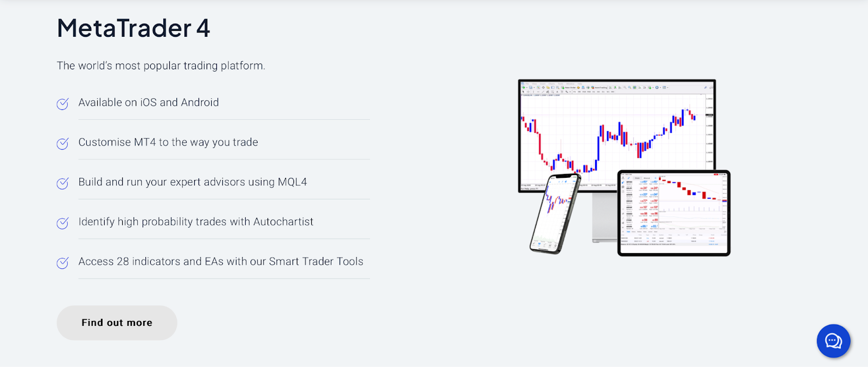Image resolution: width=868 pixels, height=367 pixels.
Task: Click checkmark icon beside Autochartist item
Action: point(63,223)
